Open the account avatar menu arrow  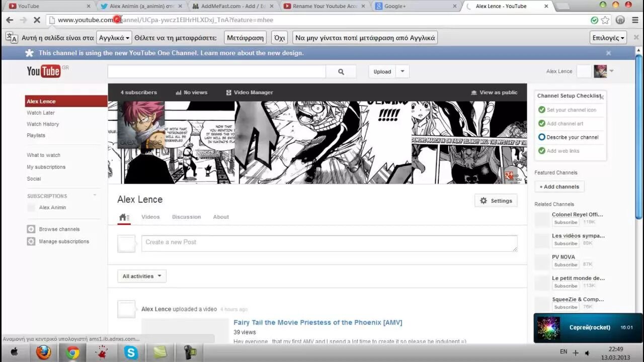tap(611, 71)
